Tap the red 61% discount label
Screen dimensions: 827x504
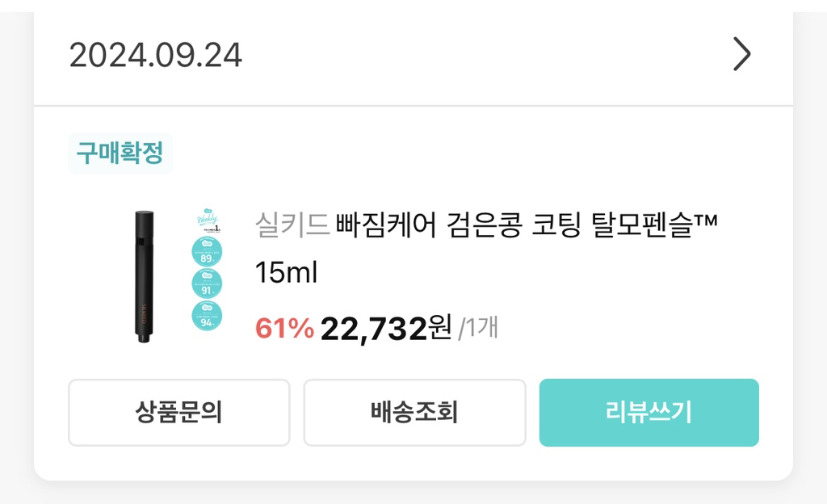pos(284,329)
